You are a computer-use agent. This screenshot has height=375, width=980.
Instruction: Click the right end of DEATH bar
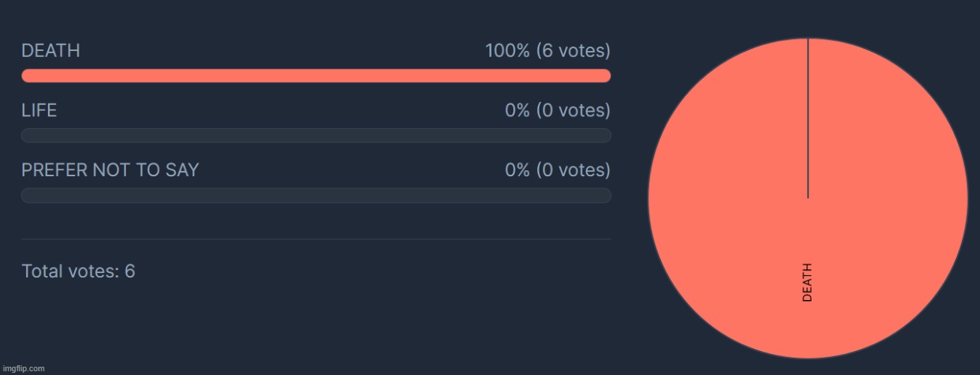coord(605,76)
